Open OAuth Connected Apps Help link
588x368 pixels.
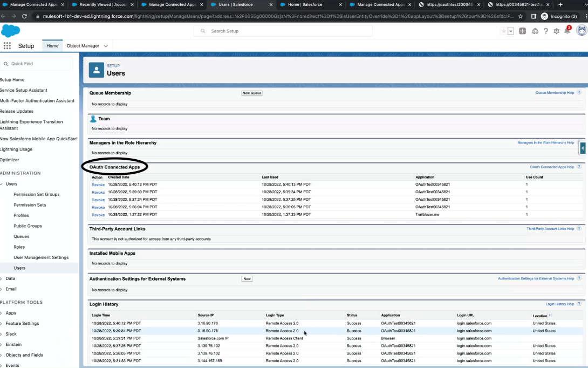tap(551, 167)
